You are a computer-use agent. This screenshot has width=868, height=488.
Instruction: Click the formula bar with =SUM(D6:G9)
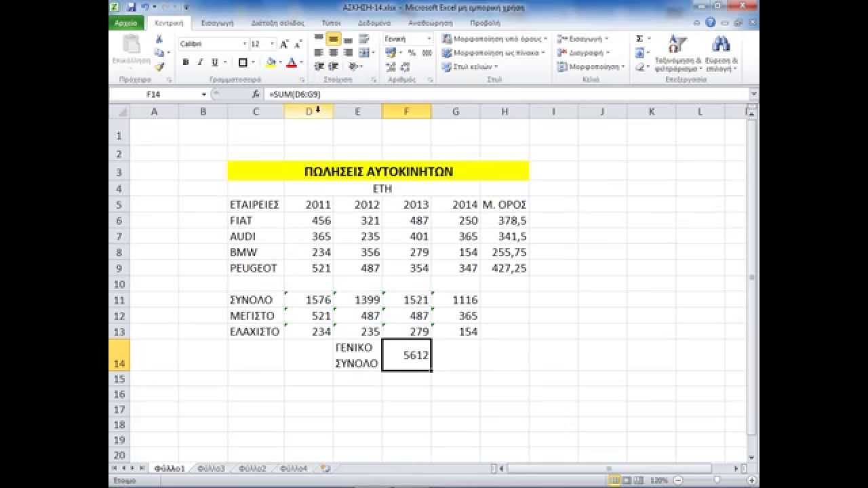tap(507, 94)
